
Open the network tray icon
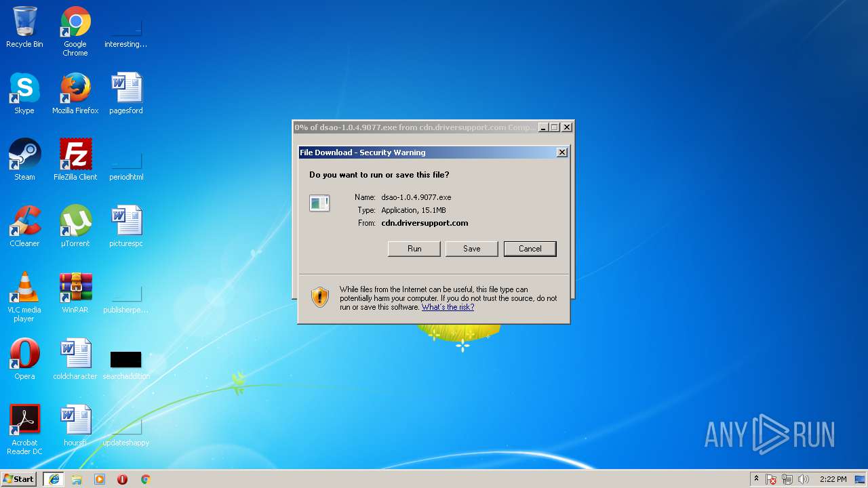787,479
